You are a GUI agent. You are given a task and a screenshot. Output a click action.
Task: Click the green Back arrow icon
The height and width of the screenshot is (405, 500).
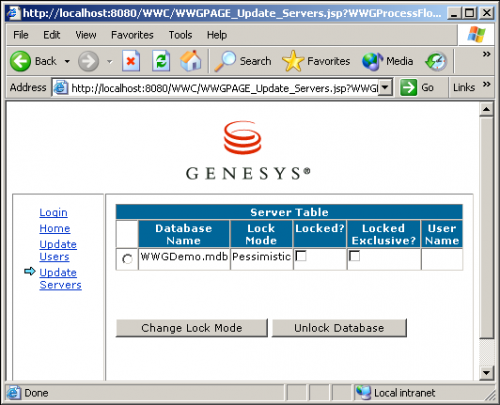point(20,61)
